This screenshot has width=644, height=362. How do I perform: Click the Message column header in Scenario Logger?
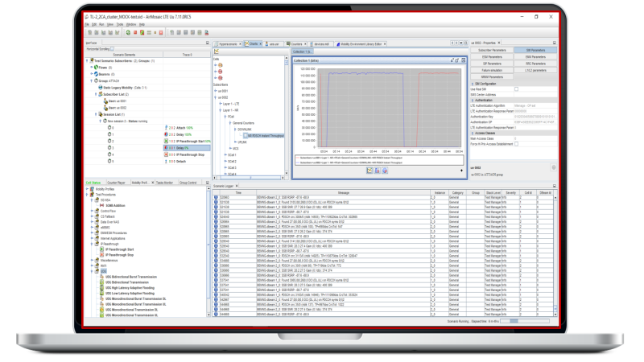tap(344, 192)
